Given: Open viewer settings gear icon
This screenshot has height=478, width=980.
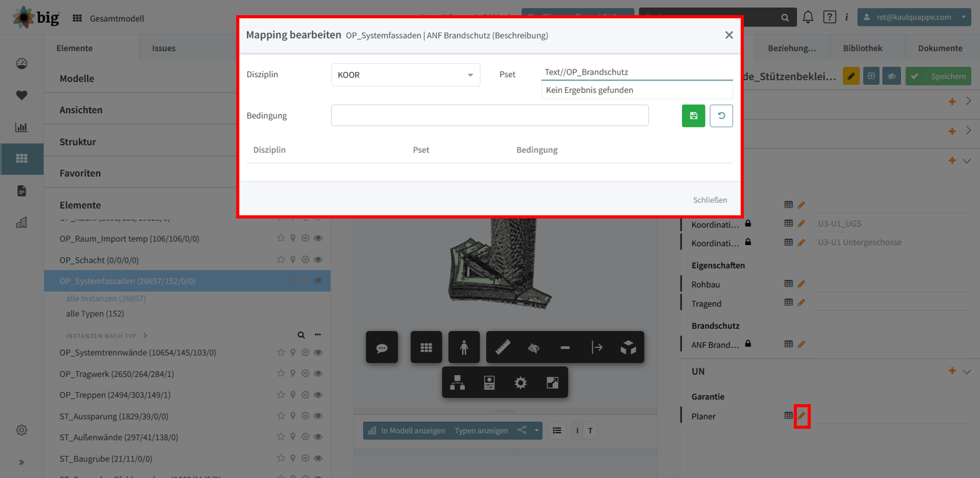Looking at the screenshot, I should [520, 383].
